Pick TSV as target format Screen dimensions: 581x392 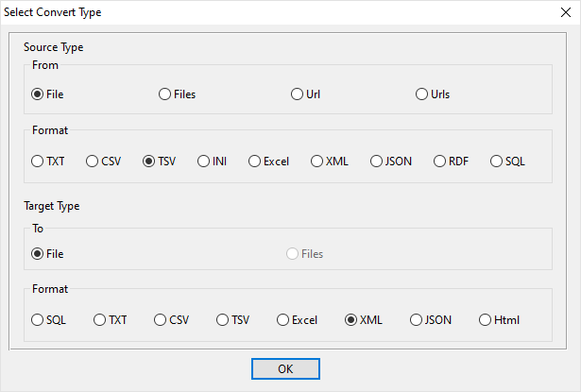pos(223,320)
